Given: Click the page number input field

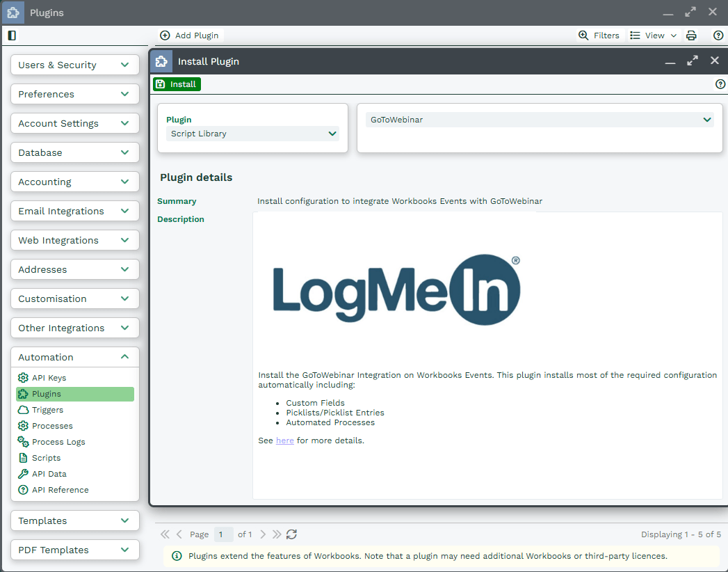Looking at the screenshot, I should 223,534.
